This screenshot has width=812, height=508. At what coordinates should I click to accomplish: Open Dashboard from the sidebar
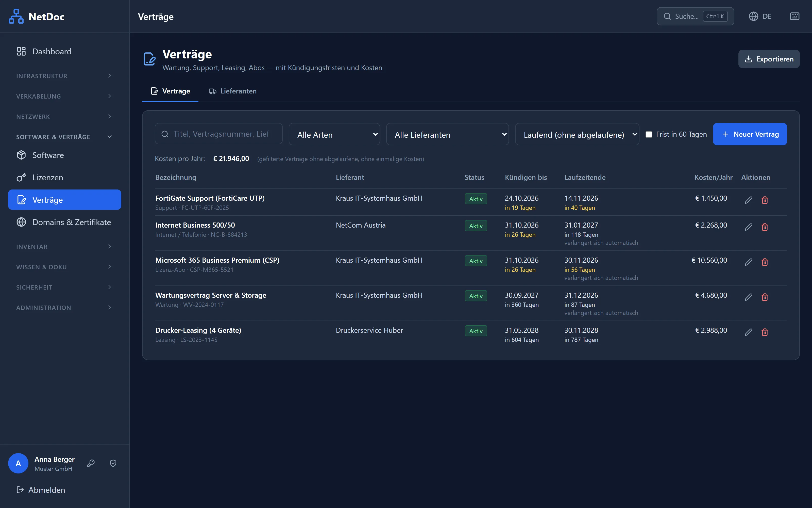[x=64, y=51]
